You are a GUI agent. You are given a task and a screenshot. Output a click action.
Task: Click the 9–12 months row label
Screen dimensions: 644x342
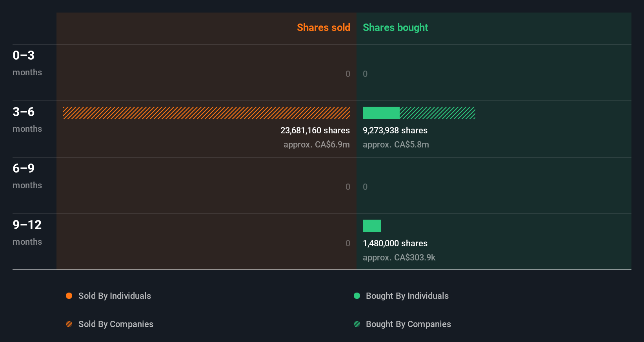point(27,233)
